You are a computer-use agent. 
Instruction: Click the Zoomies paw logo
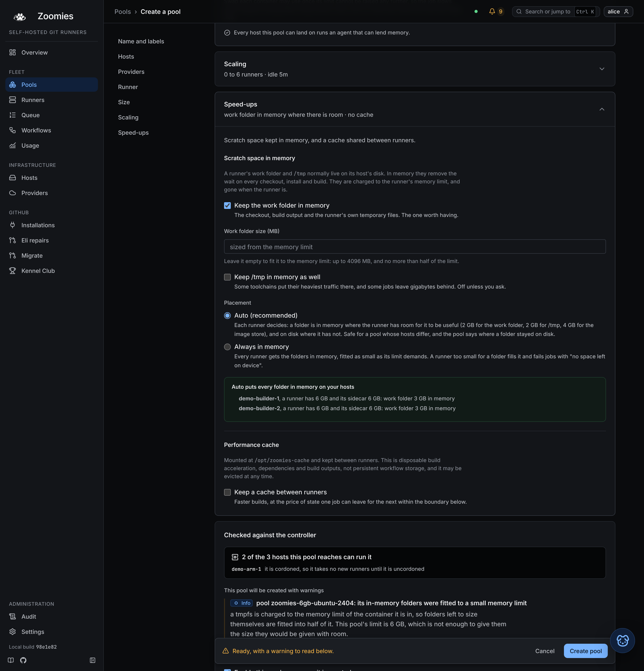pos(19,16)
